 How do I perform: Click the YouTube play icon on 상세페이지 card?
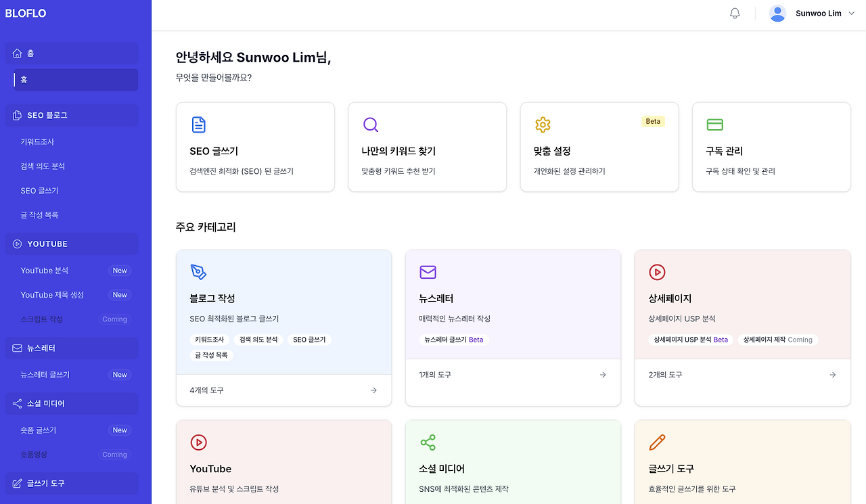[657, 273]
